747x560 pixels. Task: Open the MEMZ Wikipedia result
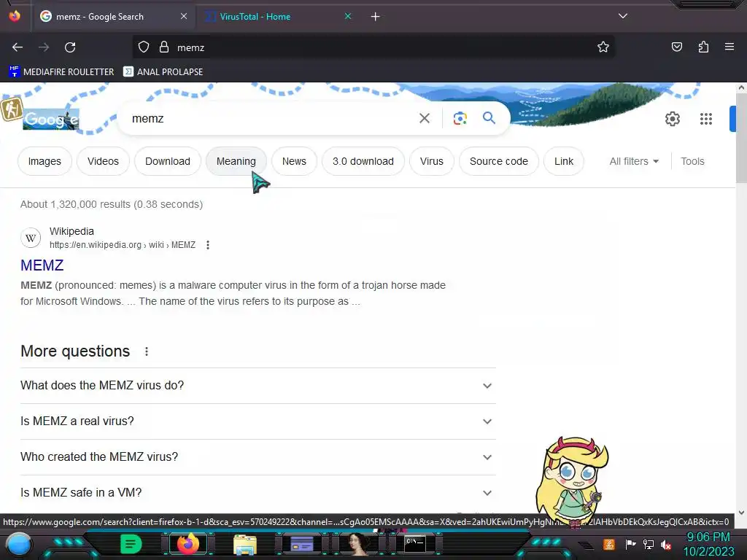click(x=42, y=265)
